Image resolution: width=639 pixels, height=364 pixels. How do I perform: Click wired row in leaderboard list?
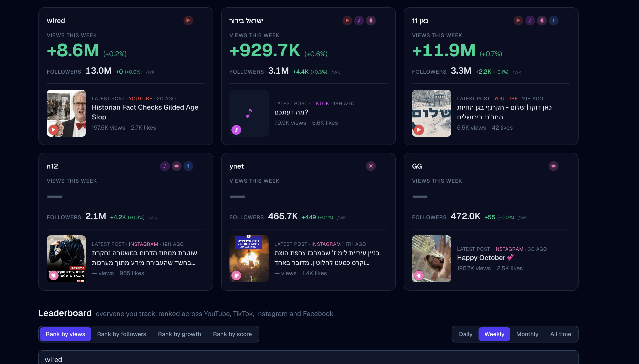(308, 357)
